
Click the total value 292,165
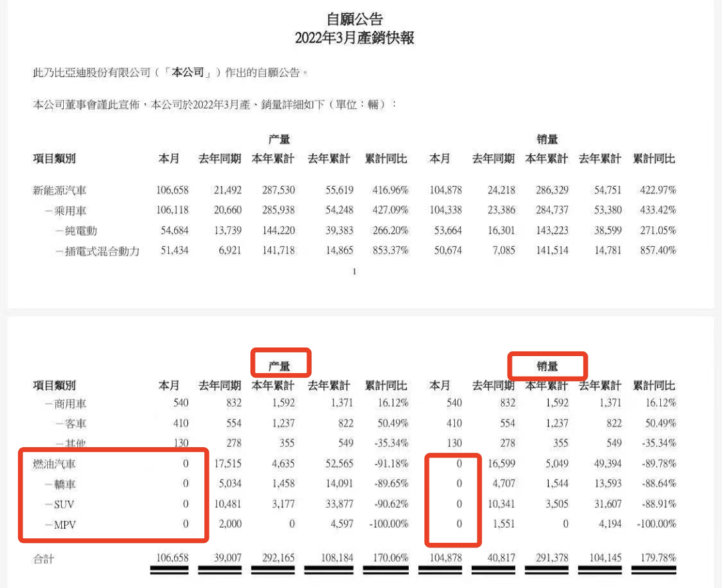[x=279, y=558]
